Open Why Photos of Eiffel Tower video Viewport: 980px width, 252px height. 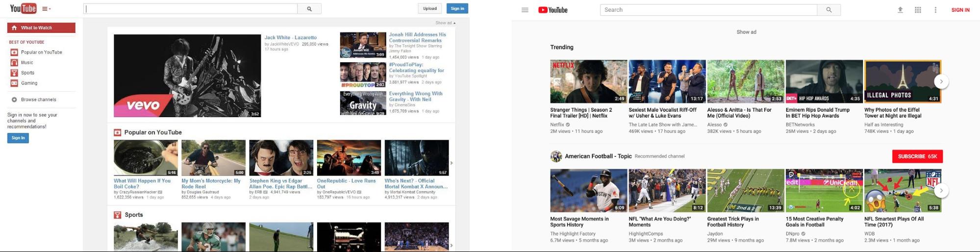coord(903,81)
